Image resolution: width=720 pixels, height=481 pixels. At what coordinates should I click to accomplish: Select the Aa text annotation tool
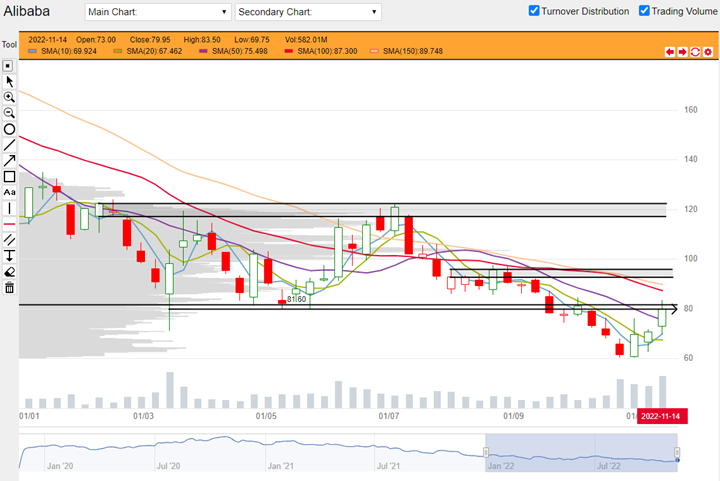click(9, 192)
